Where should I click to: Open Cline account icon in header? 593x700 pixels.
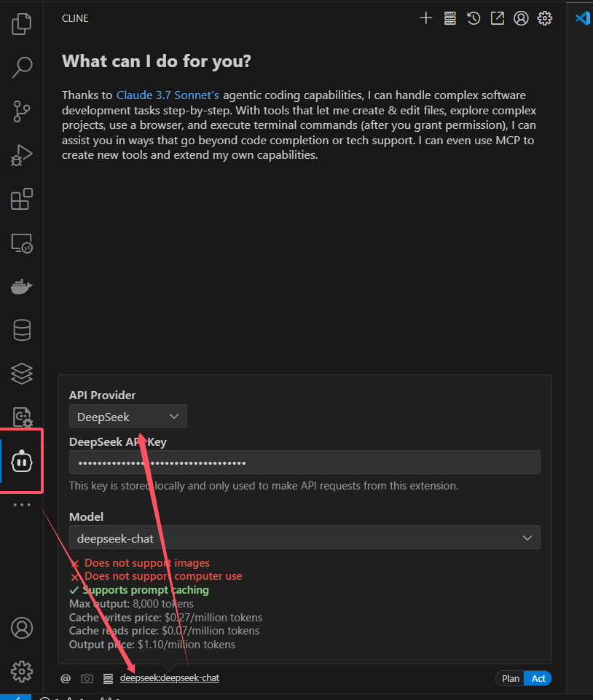point(521,18)
